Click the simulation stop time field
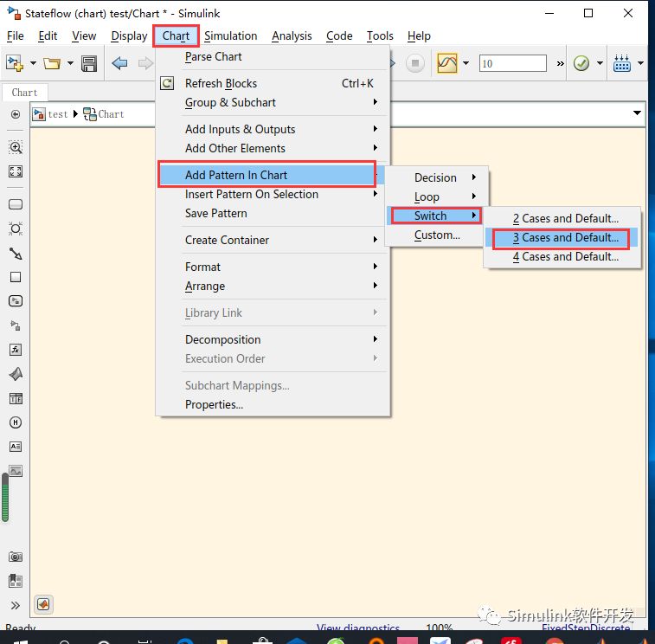The image size is (655, 644). pos(512,63)
